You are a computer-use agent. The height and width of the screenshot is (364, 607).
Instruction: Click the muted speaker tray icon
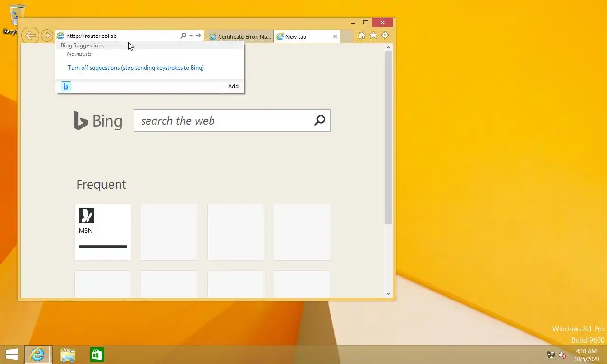coord(562,355)
